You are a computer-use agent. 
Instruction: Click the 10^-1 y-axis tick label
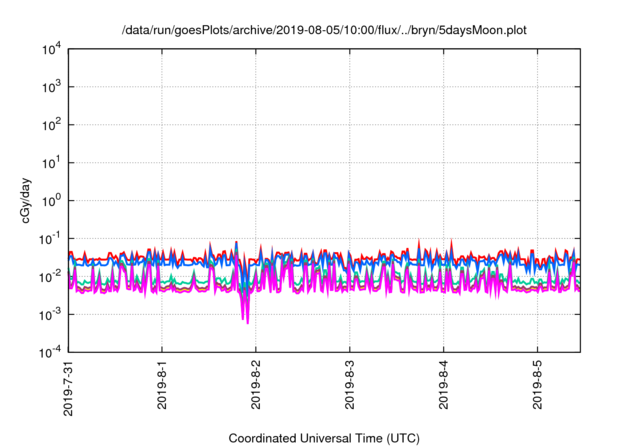click(x=52, y=238)
